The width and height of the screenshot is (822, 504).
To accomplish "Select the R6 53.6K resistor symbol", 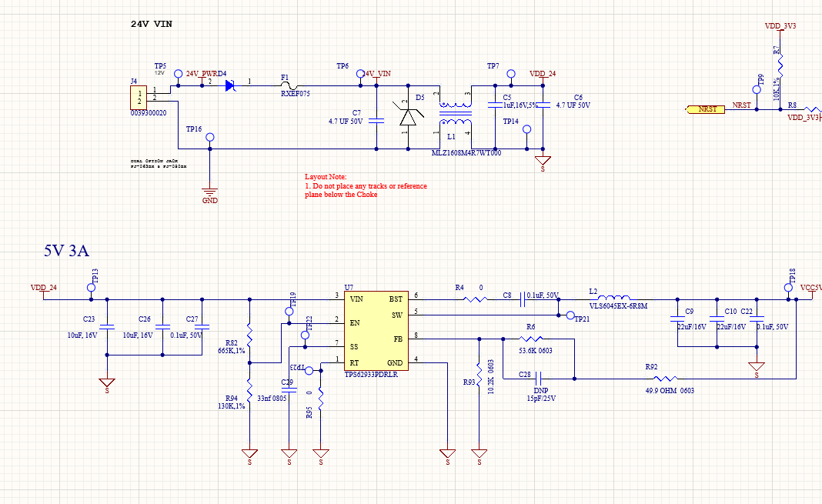I will coord(530,339).
